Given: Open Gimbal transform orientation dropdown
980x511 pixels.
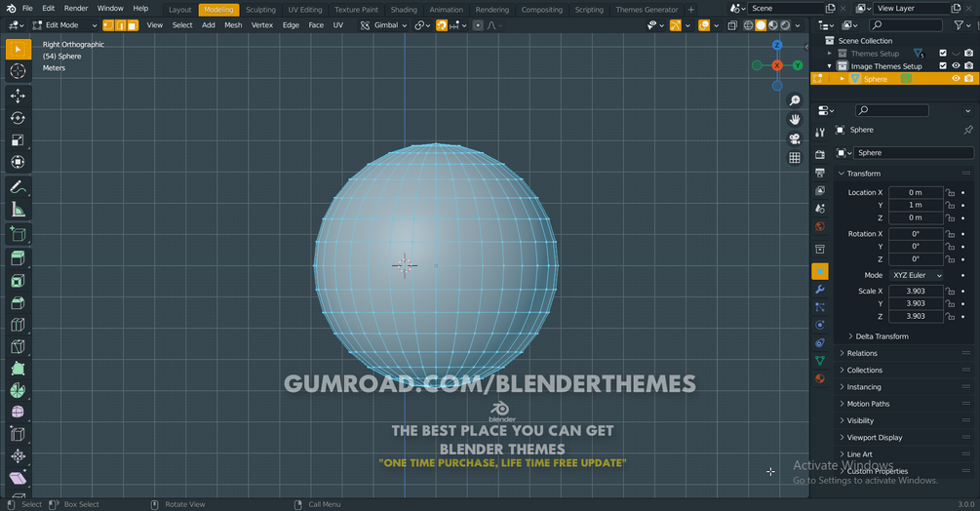Looking at the screenshot, I should coord(384,25).
